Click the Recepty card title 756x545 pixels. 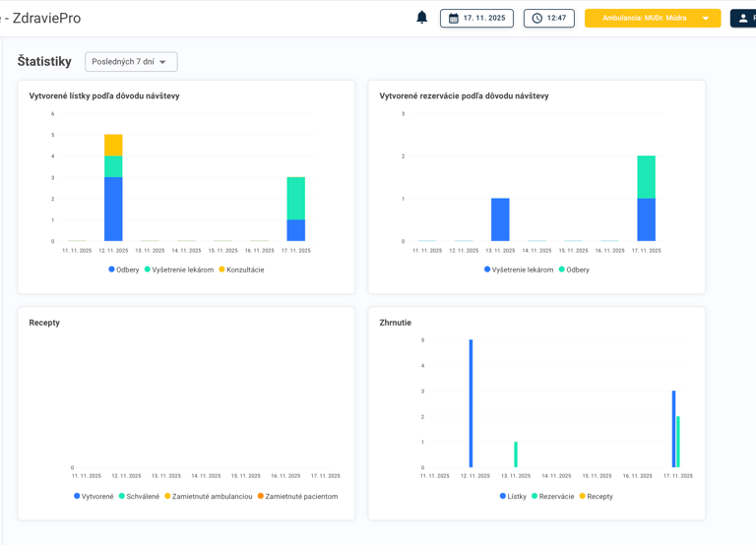(x=44, y=323)
